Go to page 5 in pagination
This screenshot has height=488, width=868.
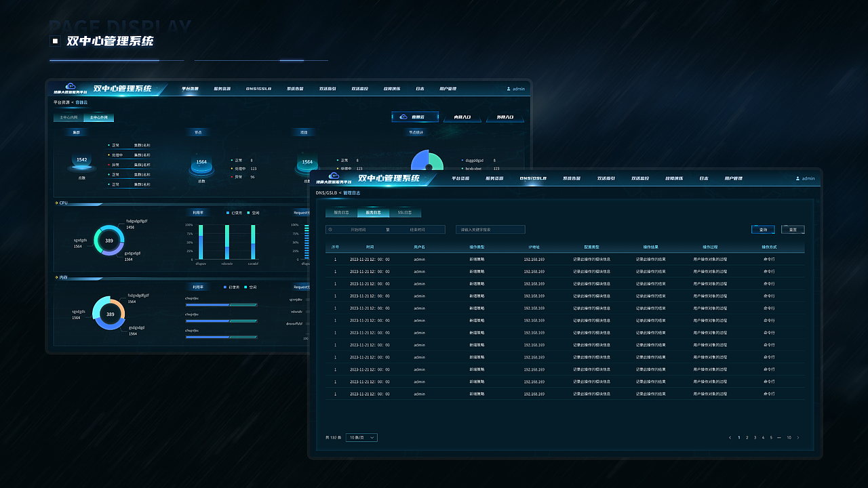[771, 437]
